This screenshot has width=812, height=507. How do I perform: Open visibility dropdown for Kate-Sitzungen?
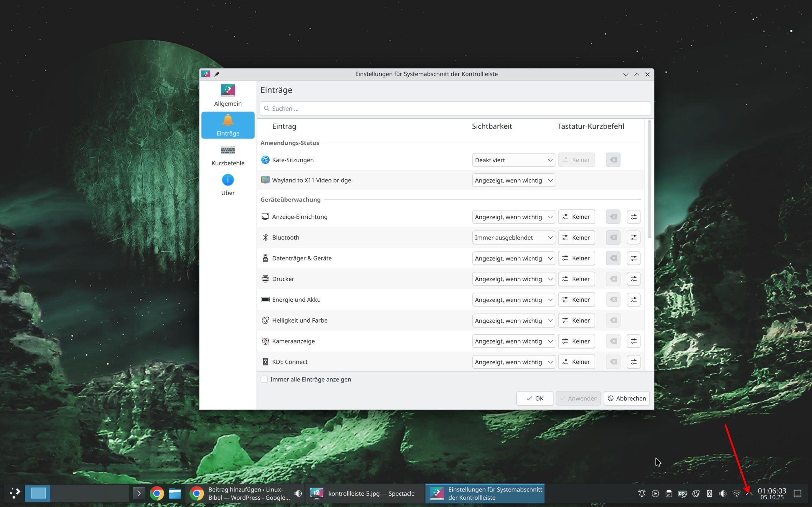pos(513,160)
